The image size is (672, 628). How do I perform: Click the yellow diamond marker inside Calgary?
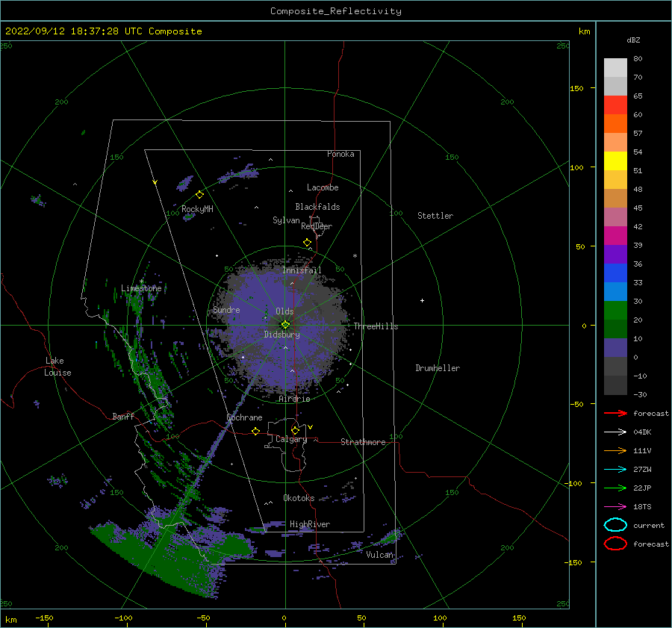pos(295,430)
